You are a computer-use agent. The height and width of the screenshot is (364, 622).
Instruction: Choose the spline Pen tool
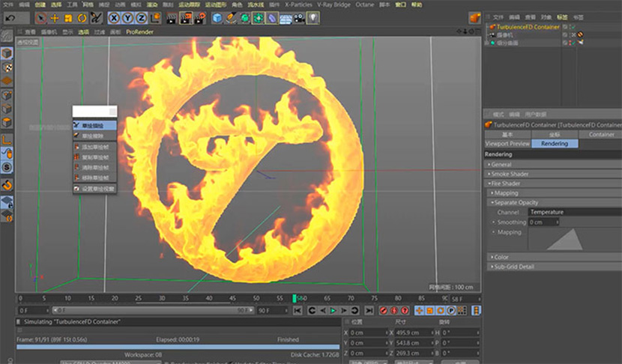(231, 18)
